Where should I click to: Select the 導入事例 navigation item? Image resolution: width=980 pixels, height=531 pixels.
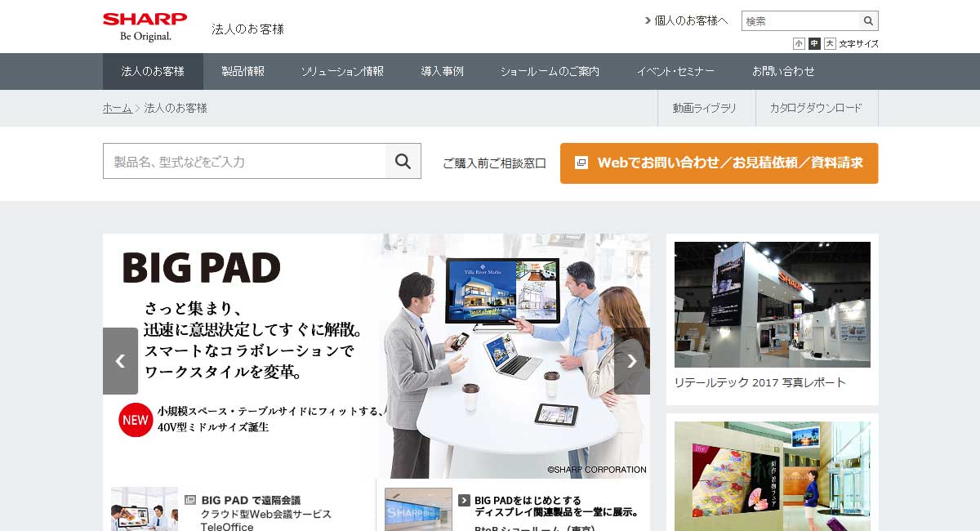coord(442,71)
